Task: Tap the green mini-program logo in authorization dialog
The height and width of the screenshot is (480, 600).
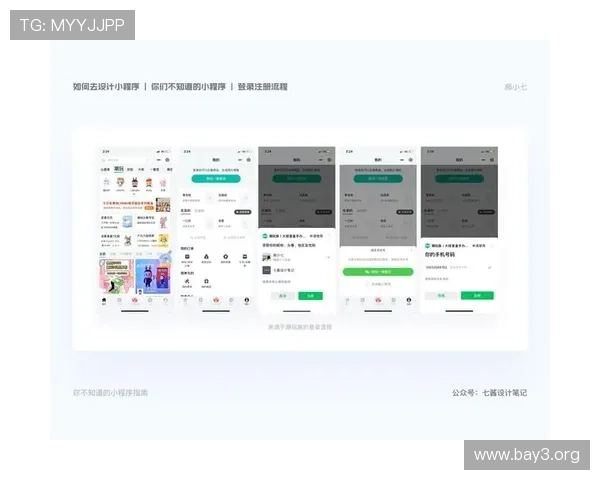Action: point(265,236)
